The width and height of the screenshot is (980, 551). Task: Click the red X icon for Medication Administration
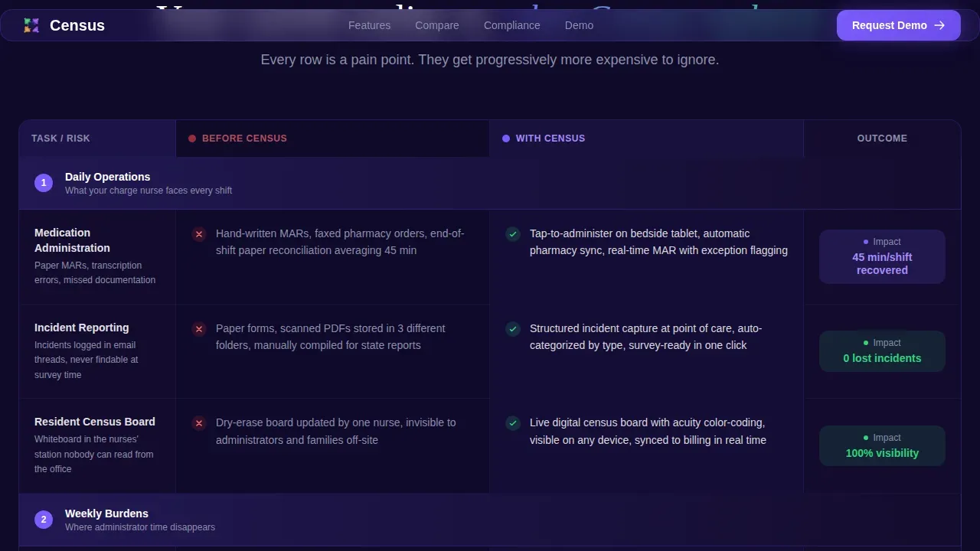[199, 234]
